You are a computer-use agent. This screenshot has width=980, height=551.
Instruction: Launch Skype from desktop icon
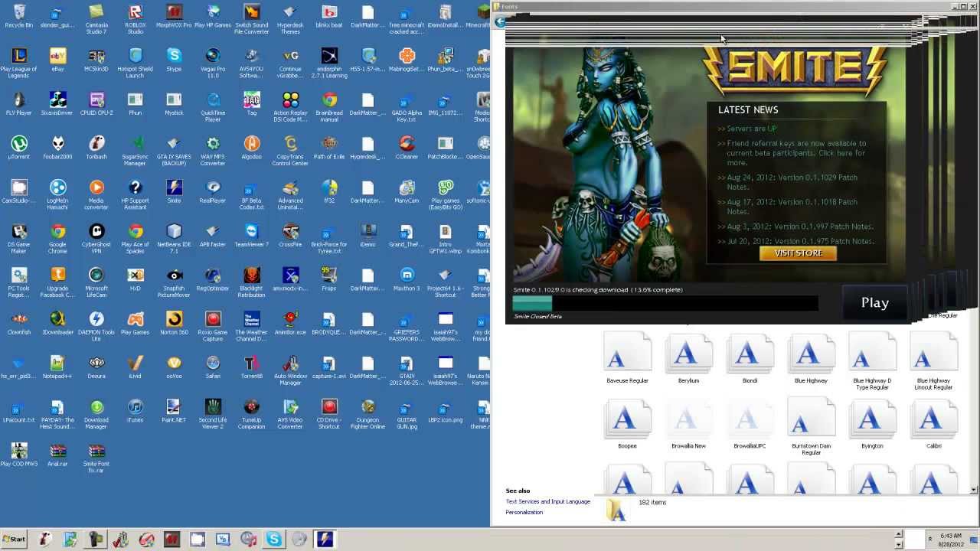[174, 60]
